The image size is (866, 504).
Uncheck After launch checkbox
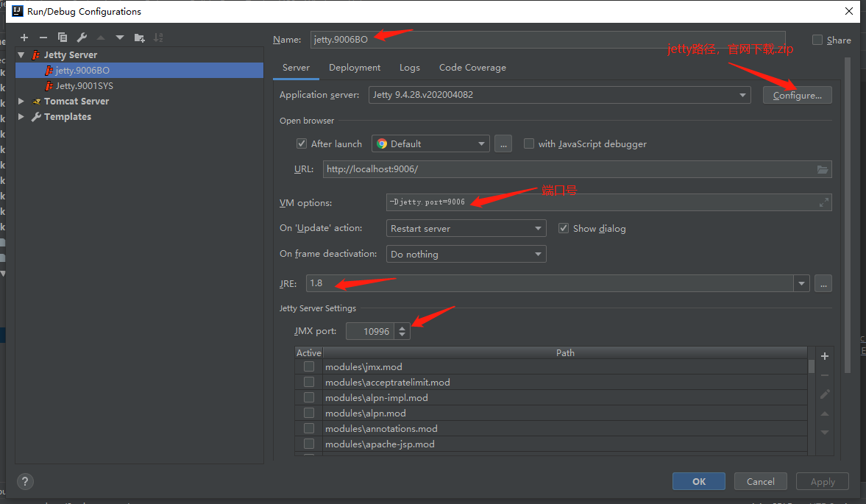(x=302, y=143)
